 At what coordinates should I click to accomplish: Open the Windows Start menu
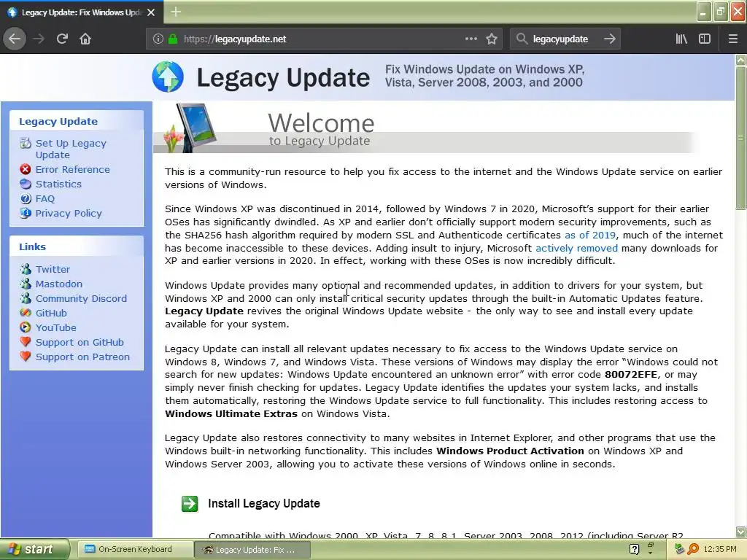34,550
